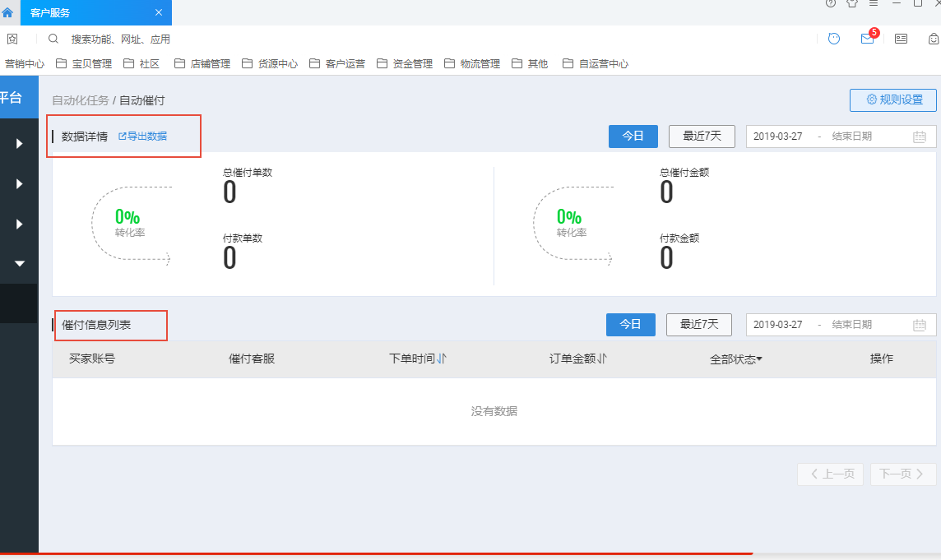Open the ID card icon in the toolbar
This screenshot has width=941, height=560.
(901, 39)
